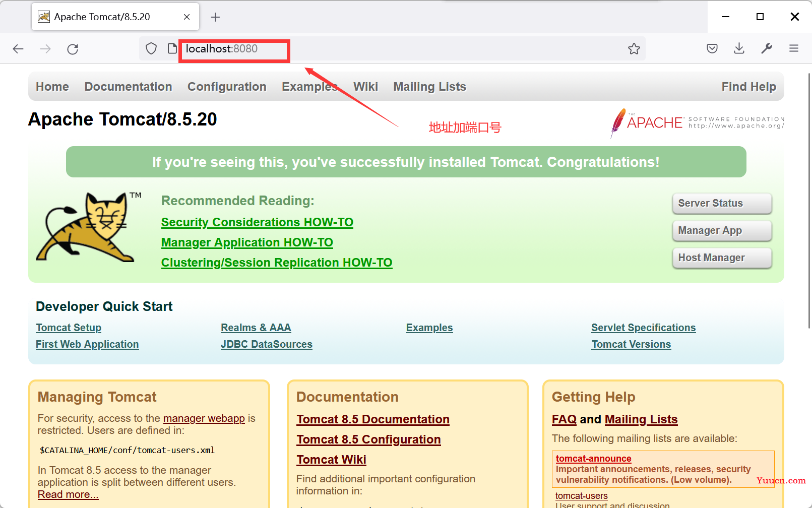Click the page info document icon

coord(172,48)
